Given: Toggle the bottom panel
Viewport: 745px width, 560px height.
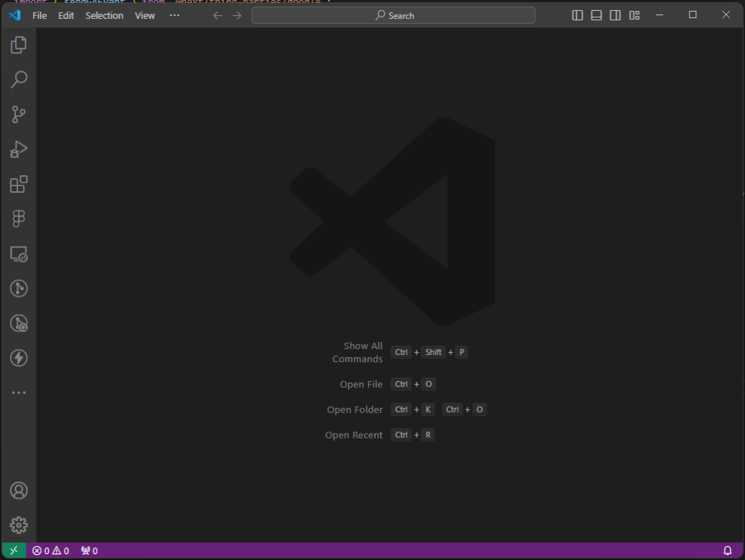Looking at the screenshot, I should 597,15.
